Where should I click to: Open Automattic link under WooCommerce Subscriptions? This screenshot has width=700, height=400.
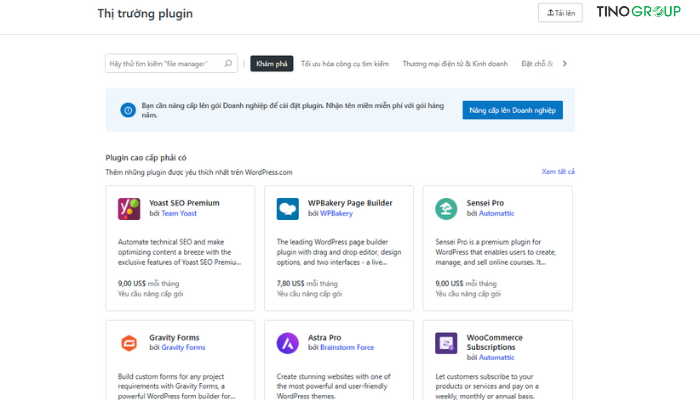[496, 358]
